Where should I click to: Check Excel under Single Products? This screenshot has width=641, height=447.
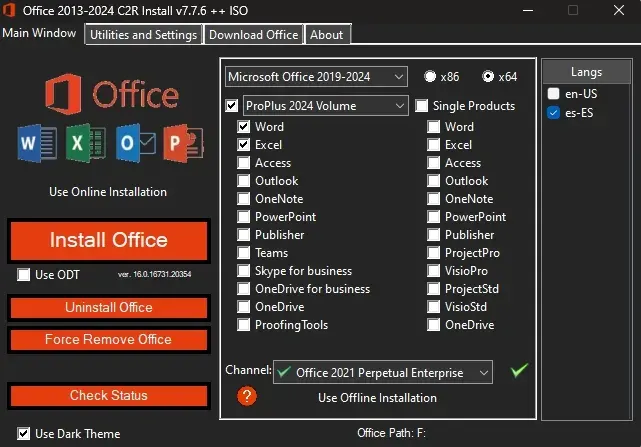tap(434, 145)
